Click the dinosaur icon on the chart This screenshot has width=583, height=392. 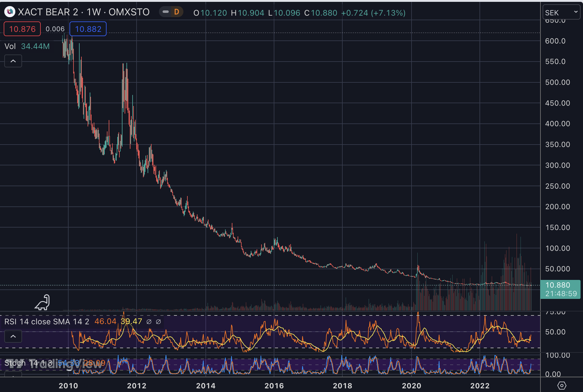click(x=43, y=303)
